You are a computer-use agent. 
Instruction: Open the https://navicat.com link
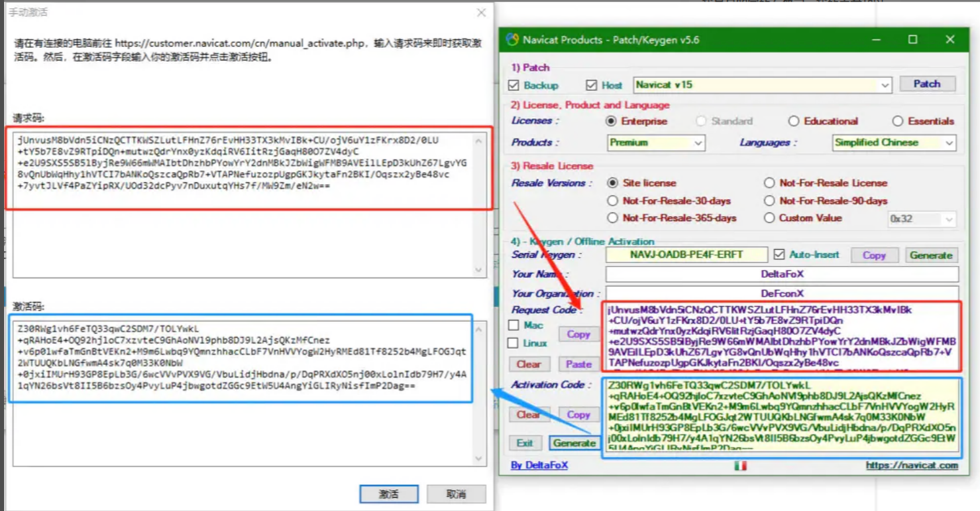[912, 465]
